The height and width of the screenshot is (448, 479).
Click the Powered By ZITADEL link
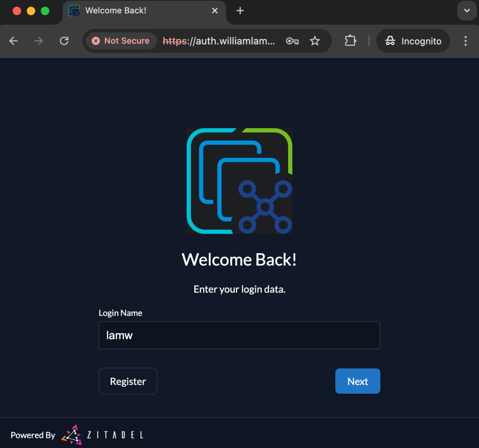[77, 435]
